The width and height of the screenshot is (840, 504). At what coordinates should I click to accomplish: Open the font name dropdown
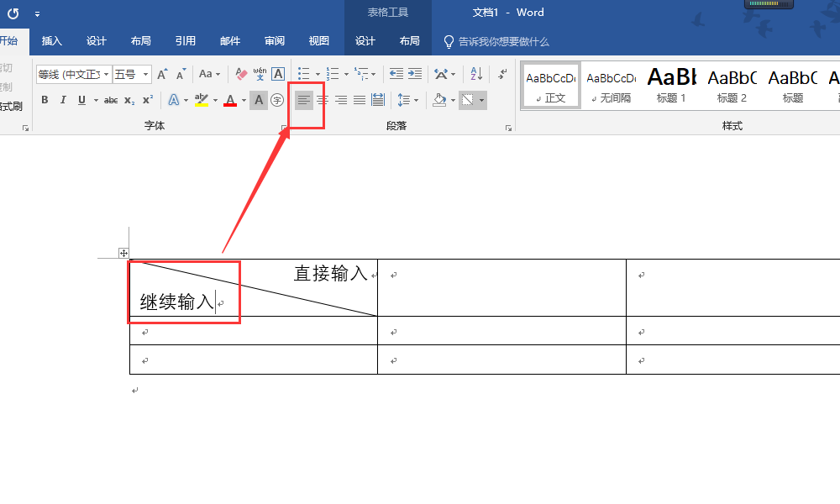tap(106, 74)
